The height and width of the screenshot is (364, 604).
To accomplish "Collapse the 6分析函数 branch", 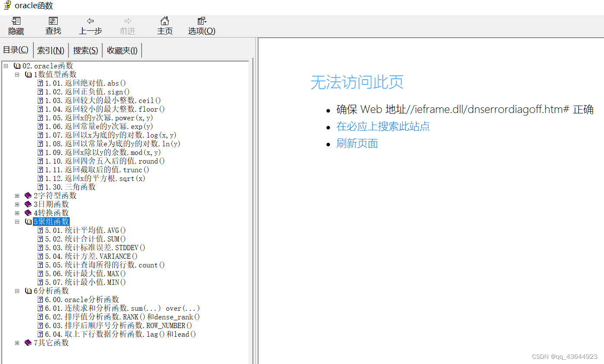I will (17, 291).
